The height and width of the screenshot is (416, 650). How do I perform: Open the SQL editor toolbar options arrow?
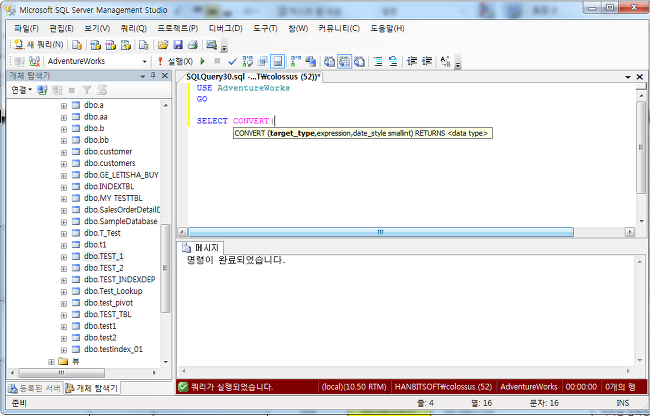point(458,64)
